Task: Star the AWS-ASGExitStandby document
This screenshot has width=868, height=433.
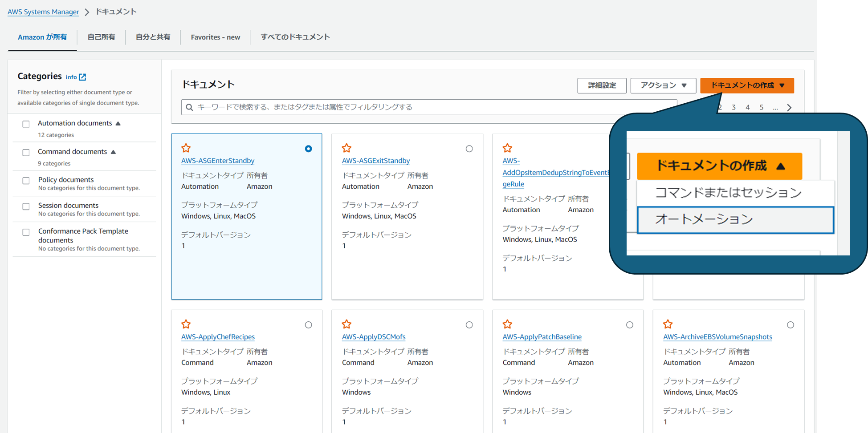Action: [x=347, y=148]
